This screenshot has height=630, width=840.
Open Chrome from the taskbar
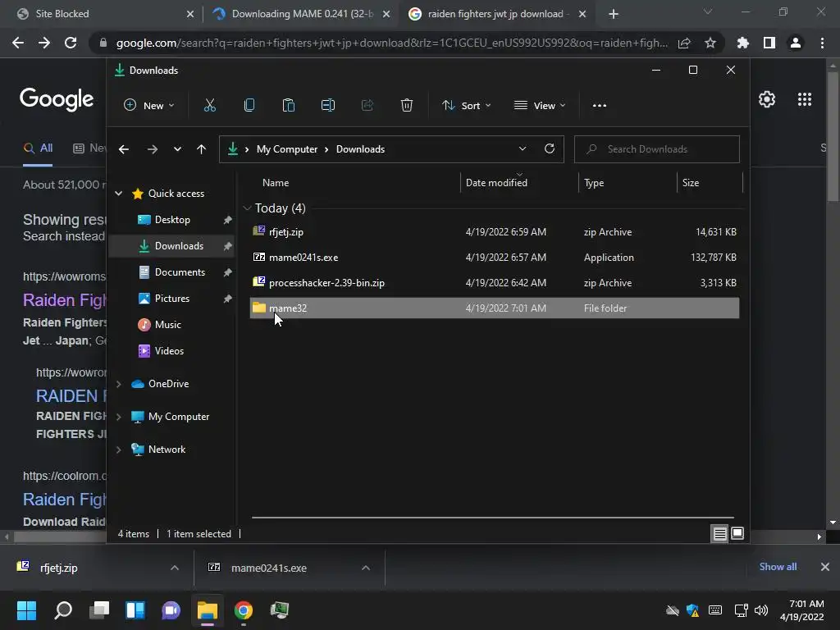(243, 610)
